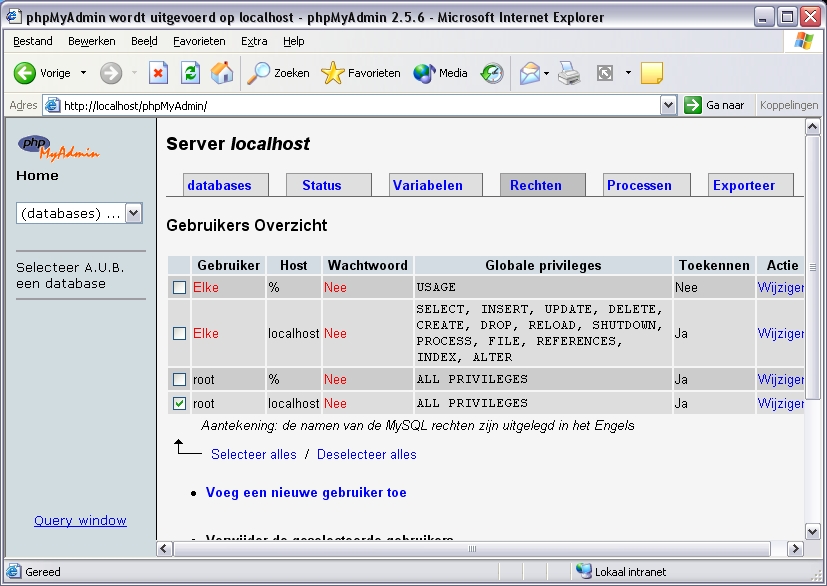Viewport: 827px width, 586px height.
Task: Click the page icon in address bar
Action: (x=52, y=105)
